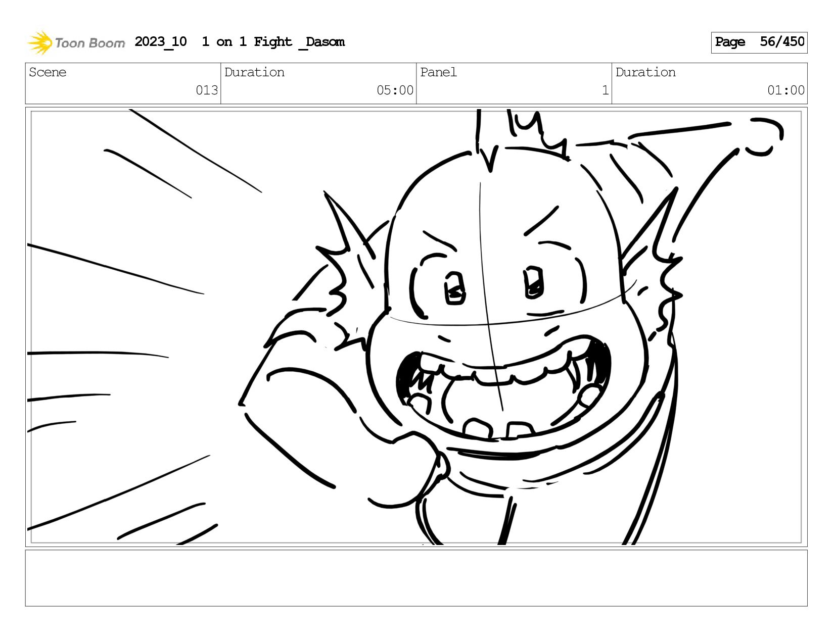The width and height of the screenshot is (834, 644).
Task: Click the Page 56/450 indicator box
Action: click(x=759, y=42)
